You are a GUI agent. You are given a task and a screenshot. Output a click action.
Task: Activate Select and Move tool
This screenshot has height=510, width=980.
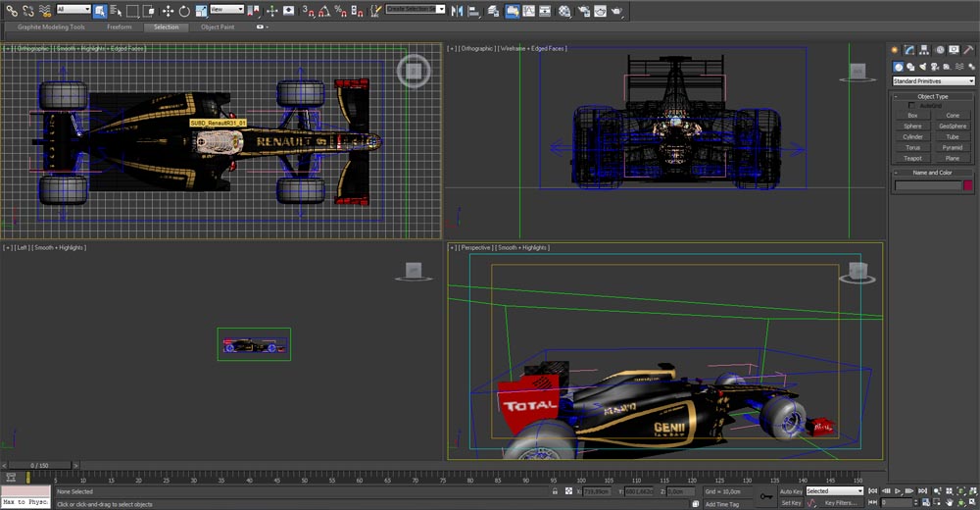pyautogui.click(x=169, y=11)
